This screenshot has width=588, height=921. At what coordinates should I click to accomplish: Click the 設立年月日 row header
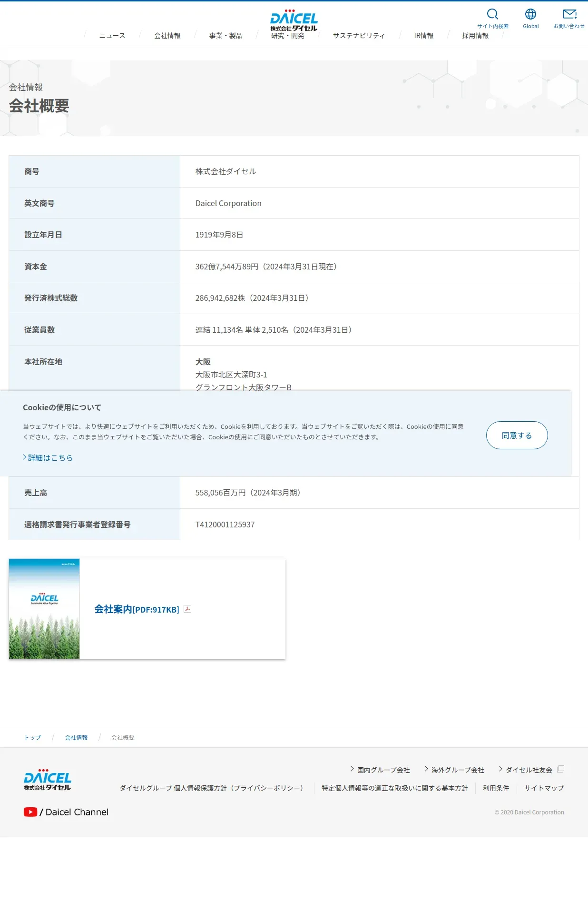pyautogui.click(x=43, y=235)
